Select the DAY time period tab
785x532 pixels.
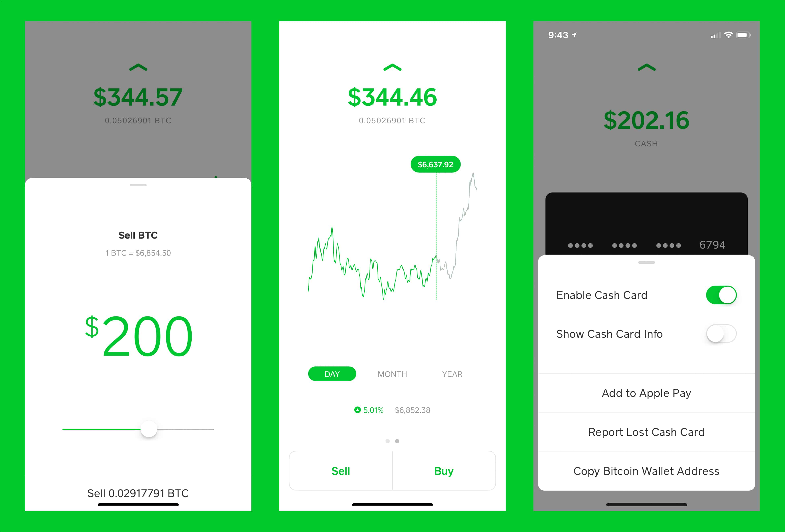click(x=333, y=374)
